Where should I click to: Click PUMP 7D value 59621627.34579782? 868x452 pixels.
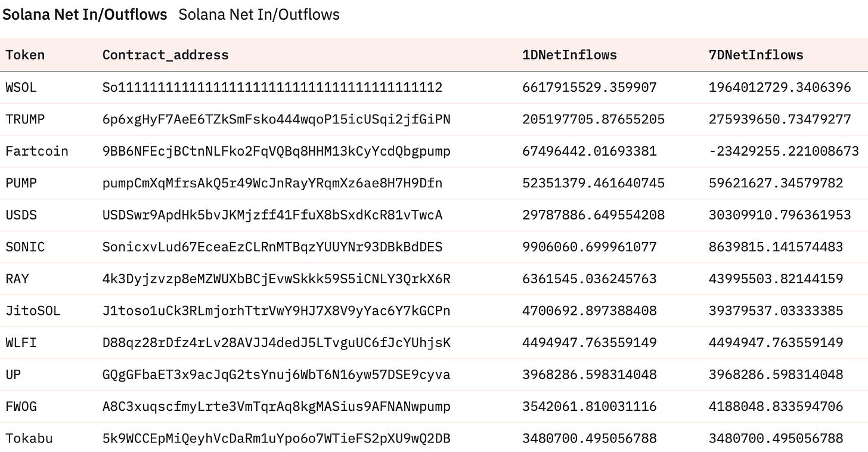[x=776, y=183]
